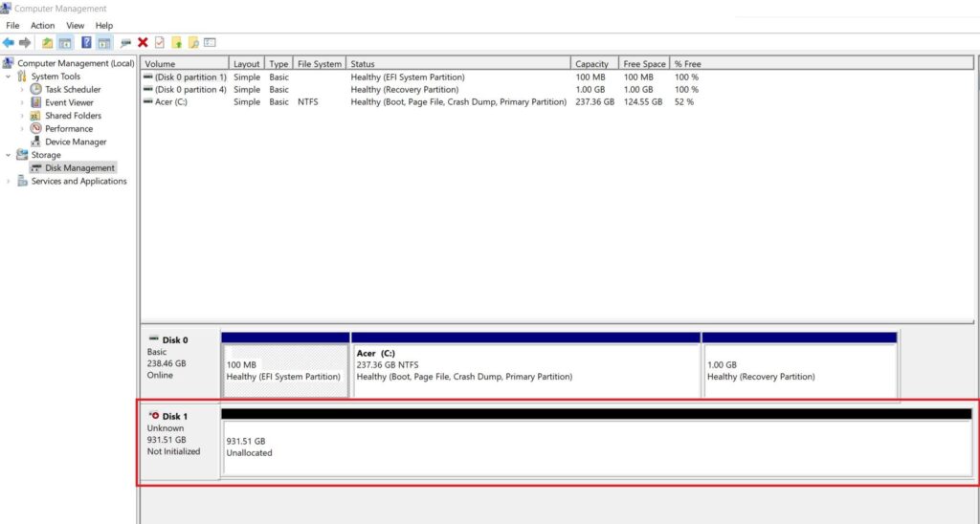Expand Services and Applications tree node
Screen dimensions: 980x524
8,181
